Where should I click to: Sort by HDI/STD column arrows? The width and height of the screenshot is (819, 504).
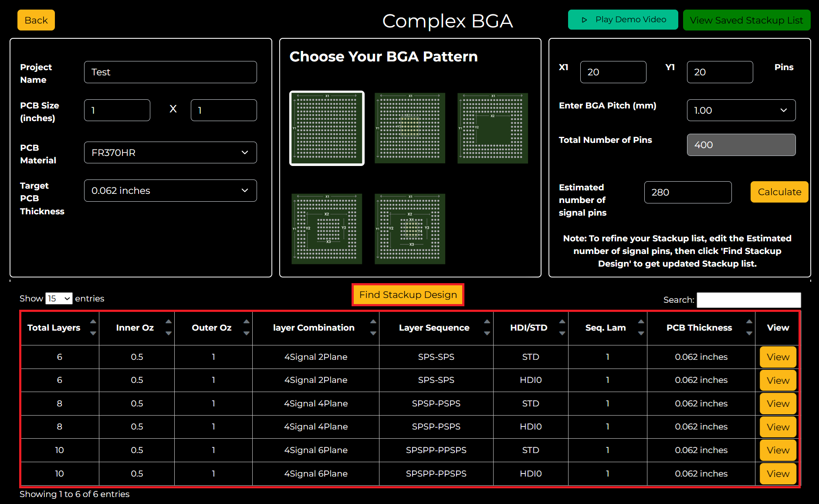(x=562, y=327)
